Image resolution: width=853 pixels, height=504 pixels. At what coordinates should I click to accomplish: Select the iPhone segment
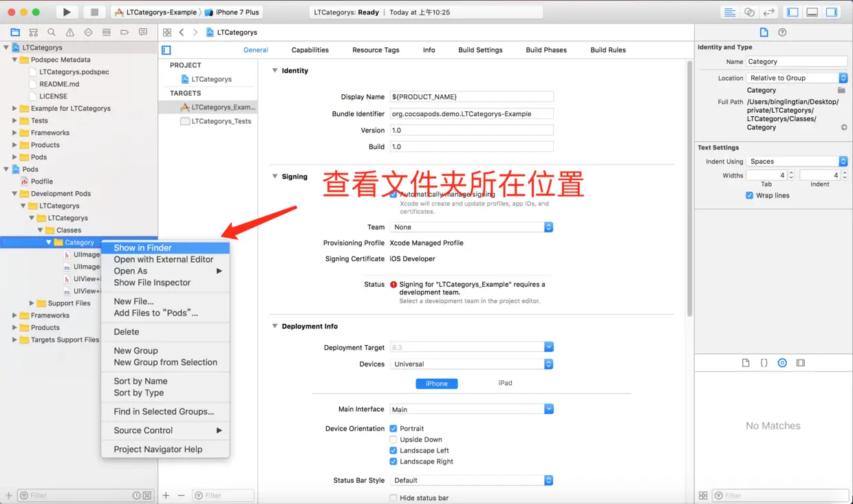(437, 384)
